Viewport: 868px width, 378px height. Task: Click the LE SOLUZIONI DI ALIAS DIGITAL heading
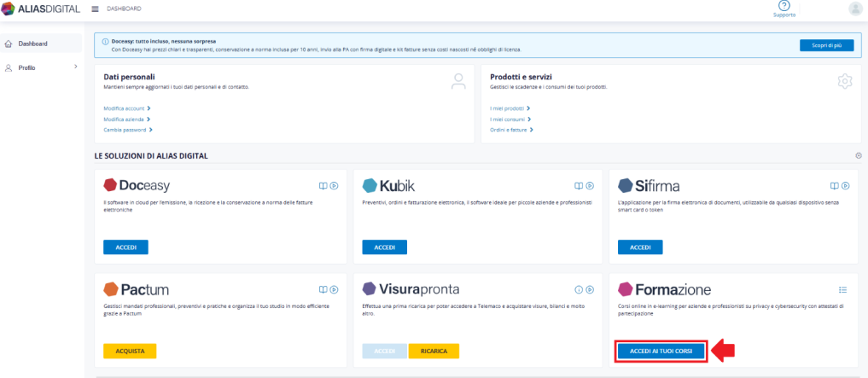tap(151, 156)
